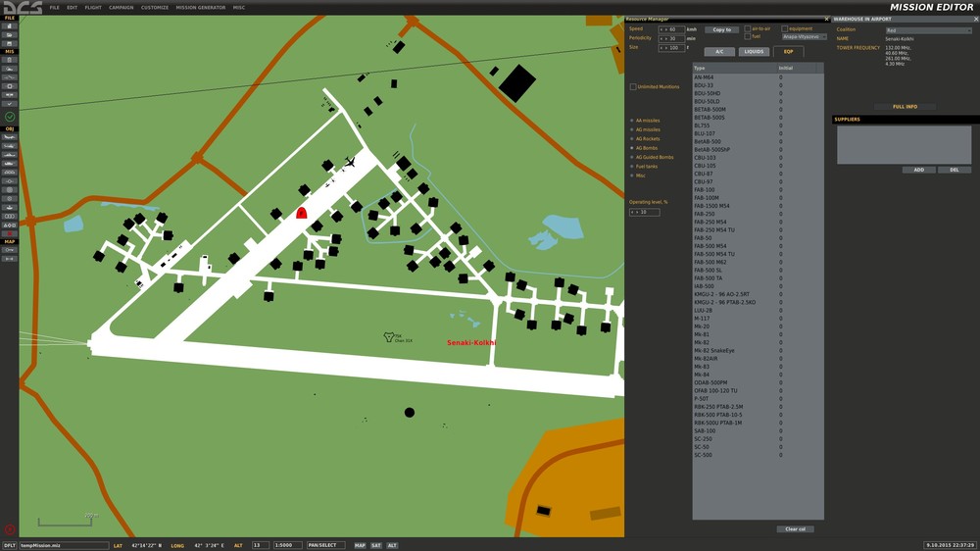Enable the Unlimited Munitions checkbox

(633, 86)
